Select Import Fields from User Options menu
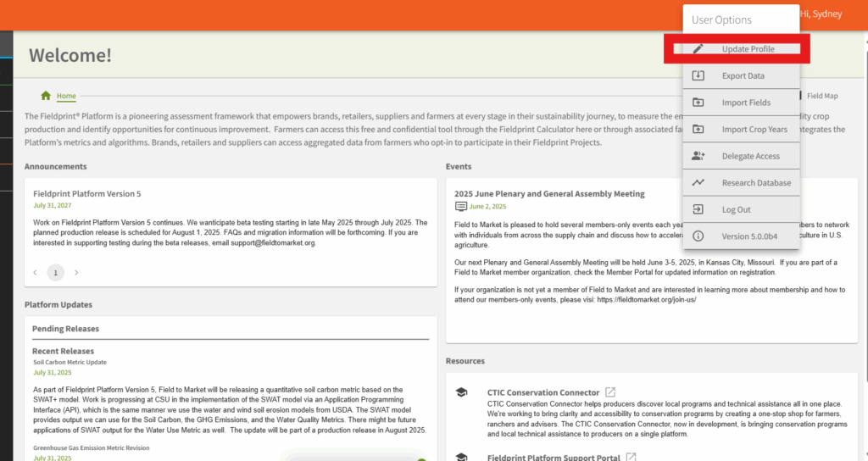Screen dimensions: 868x461 [x=746, y=103]
